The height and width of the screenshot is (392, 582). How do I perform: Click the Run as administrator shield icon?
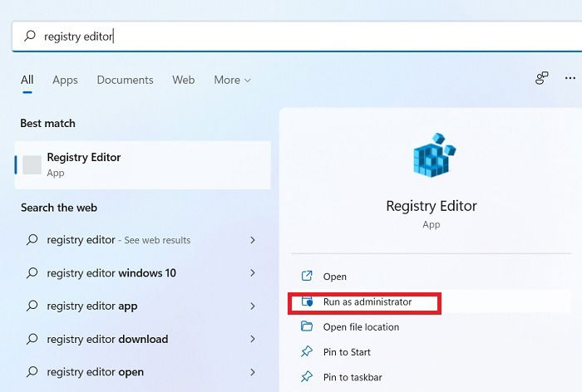click(x=308, y=301)
